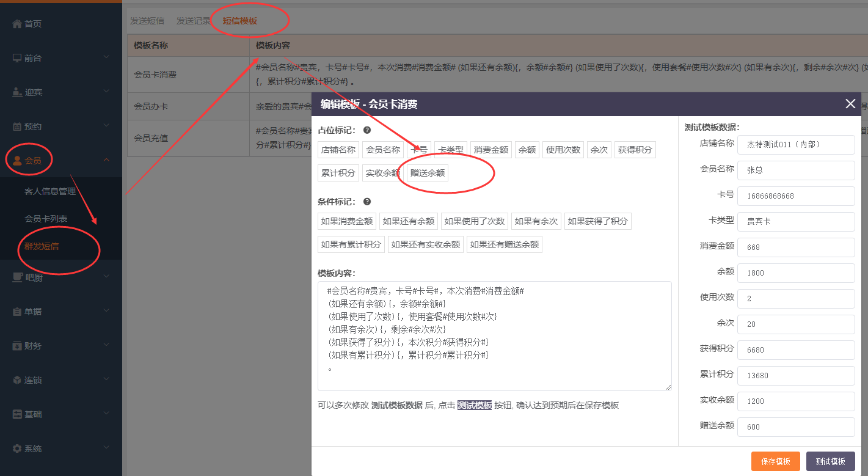Click the 测试模板 button
The height and width of the screenshot is (476, 868).
pos(831,461)
